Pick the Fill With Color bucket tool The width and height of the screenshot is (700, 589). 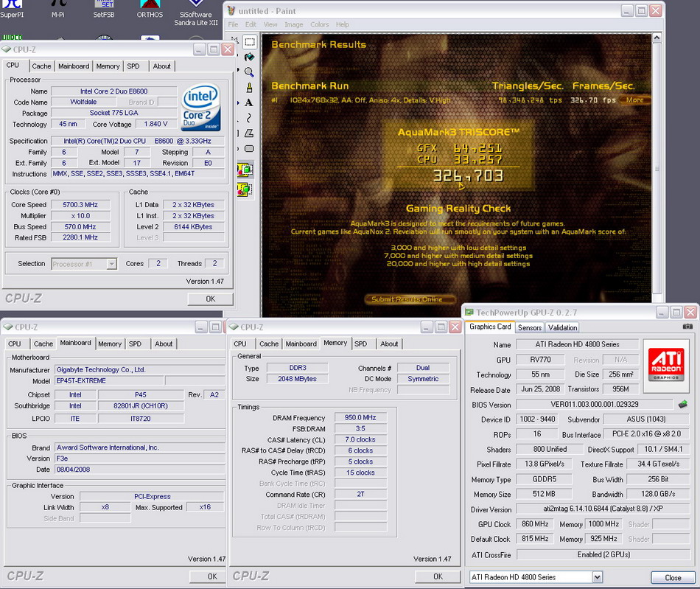click(x=250, y=57)
